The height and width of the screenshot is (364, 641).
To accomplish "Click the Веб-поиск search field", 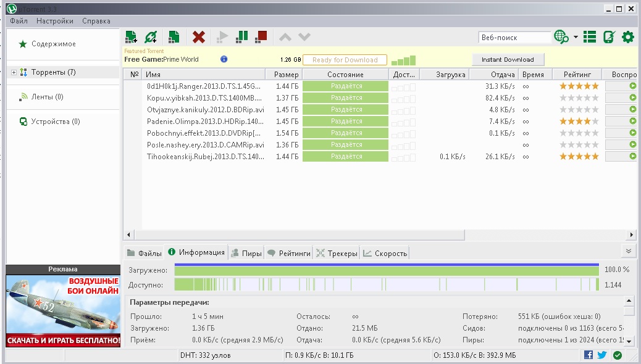I will pyautogui.click(x=514, y=38).
